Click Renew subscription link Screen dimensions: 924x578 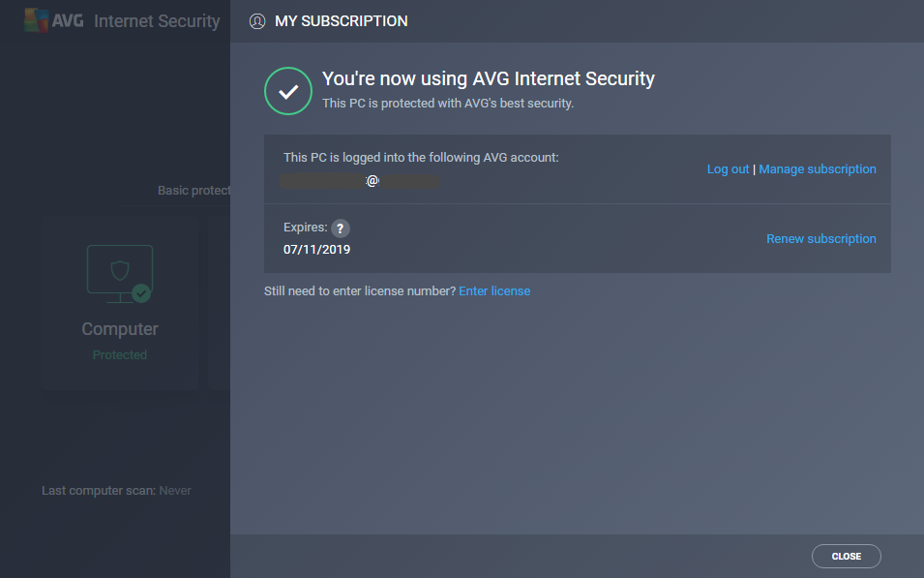point(820,239)
